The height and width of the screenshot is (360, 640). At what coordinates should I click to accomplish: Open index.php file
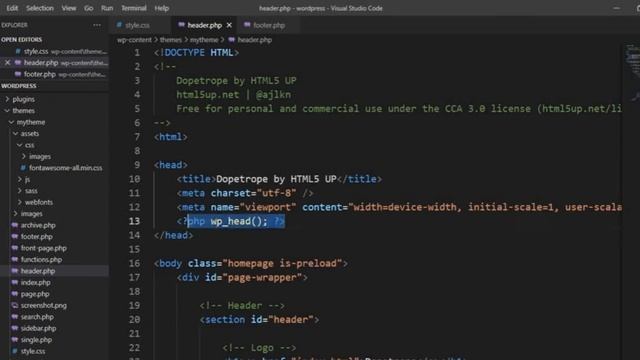tap(36, 282)
